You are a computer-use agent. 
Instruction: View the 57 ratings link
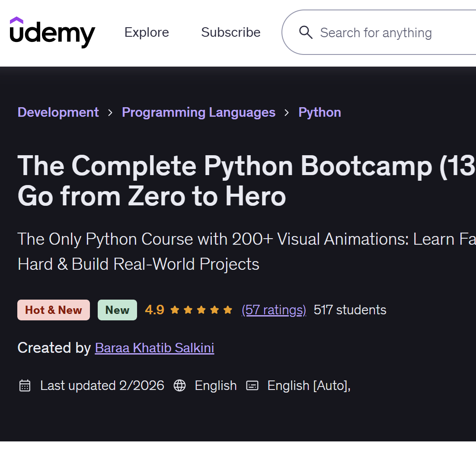(274, 310)
